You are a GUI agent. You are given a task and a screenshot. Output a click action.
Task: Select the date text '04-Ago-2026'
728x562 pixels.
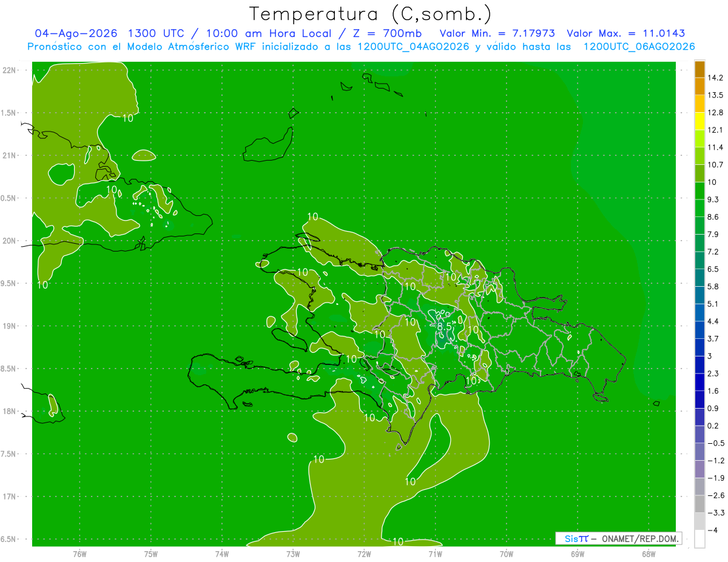[x=75, y=33]
